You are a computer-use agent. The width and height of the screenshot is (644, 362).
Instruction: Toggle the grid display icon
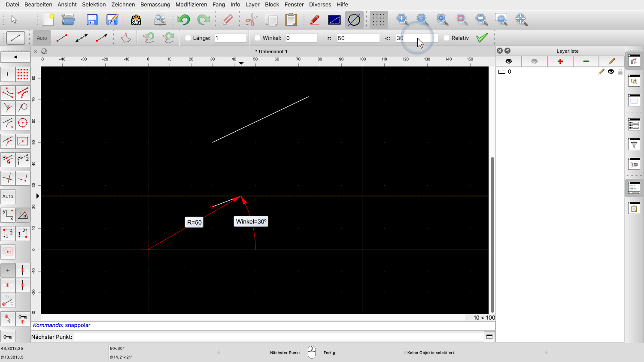coord(378,20)
